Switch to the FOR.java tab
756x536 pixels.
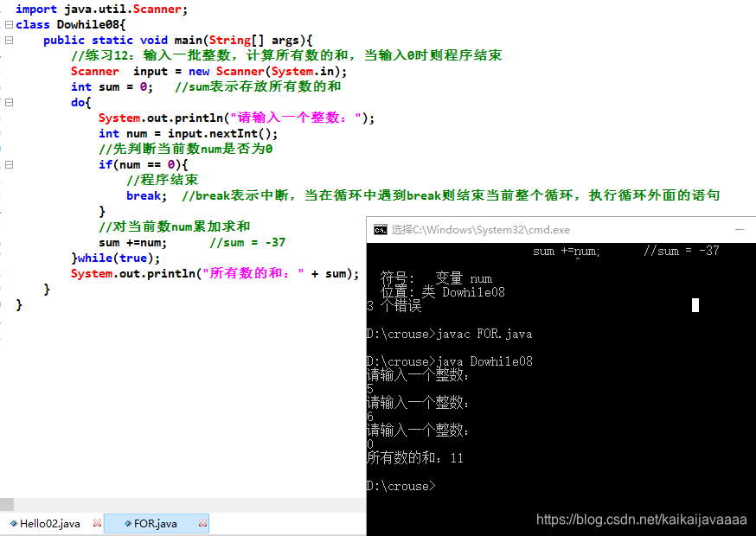(x=155, y=524)
